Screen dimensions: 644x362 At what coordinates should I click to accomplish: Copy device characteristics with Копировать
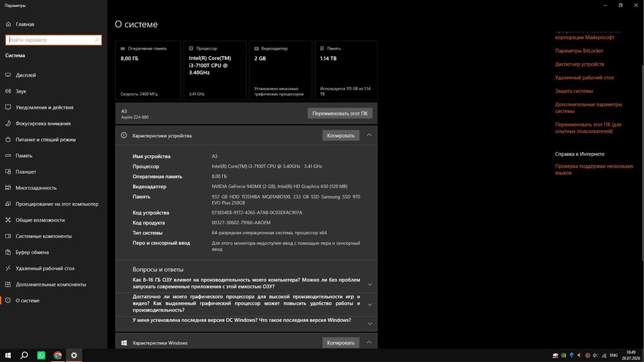[x=341, y=136]
